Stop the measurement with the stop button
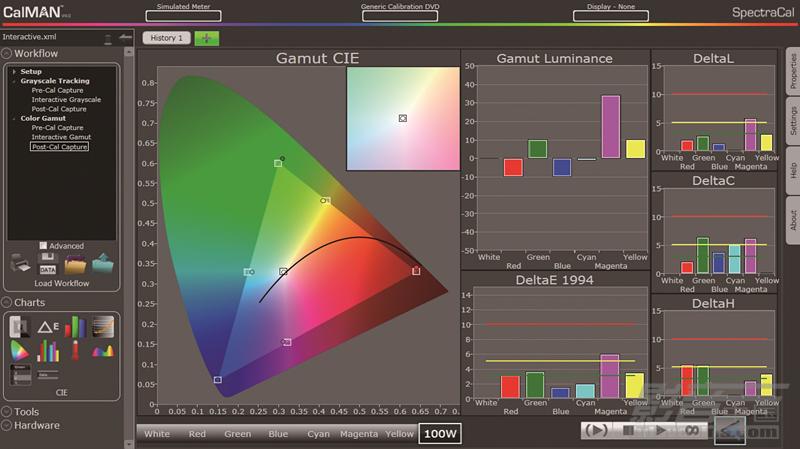The image size is (800, 449). click(x=628, y=431)
